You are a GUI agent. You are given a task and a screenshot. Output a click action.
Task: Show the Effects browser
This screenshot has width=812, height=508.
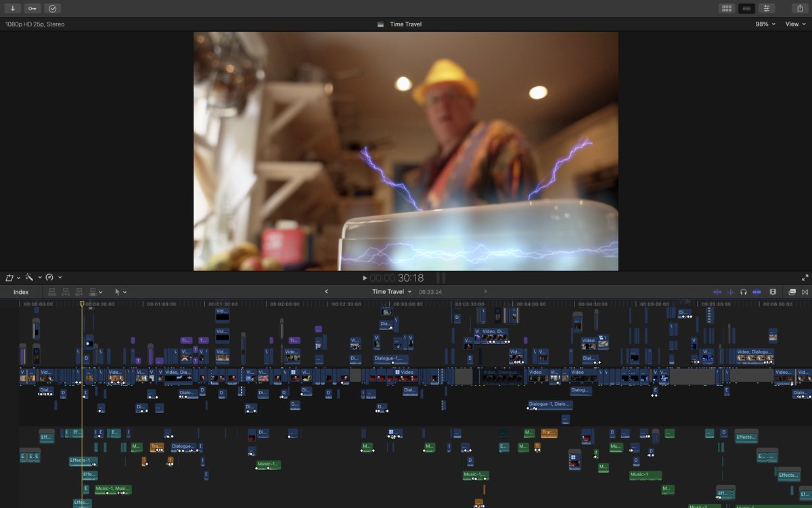792,292
